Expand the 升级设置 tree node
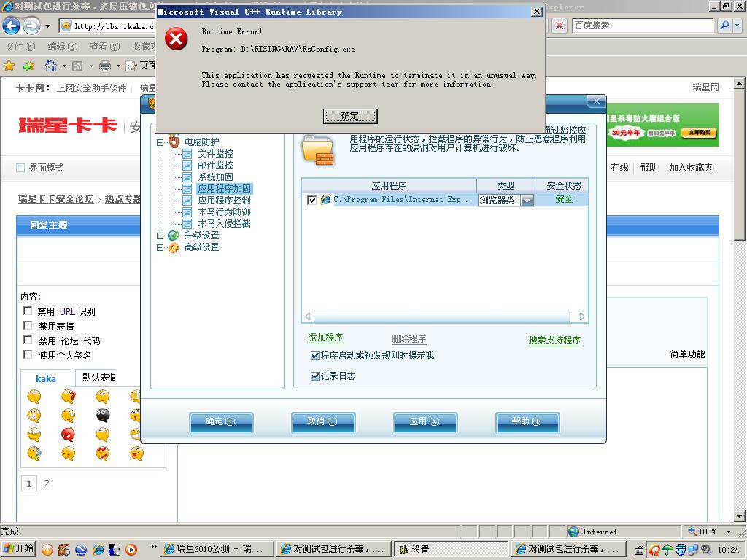This screenshot has width=747, height=560. (x=160, y=236)
